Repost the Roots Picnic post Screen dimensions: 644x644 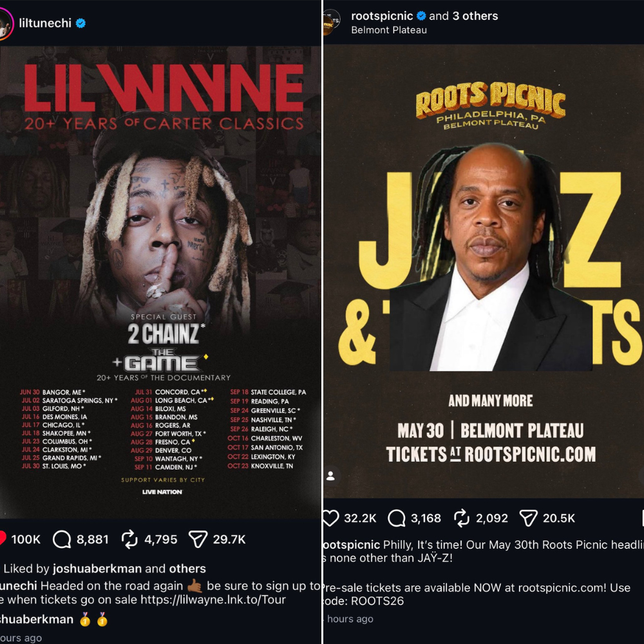pyautogui.click(x=462, y=518)
